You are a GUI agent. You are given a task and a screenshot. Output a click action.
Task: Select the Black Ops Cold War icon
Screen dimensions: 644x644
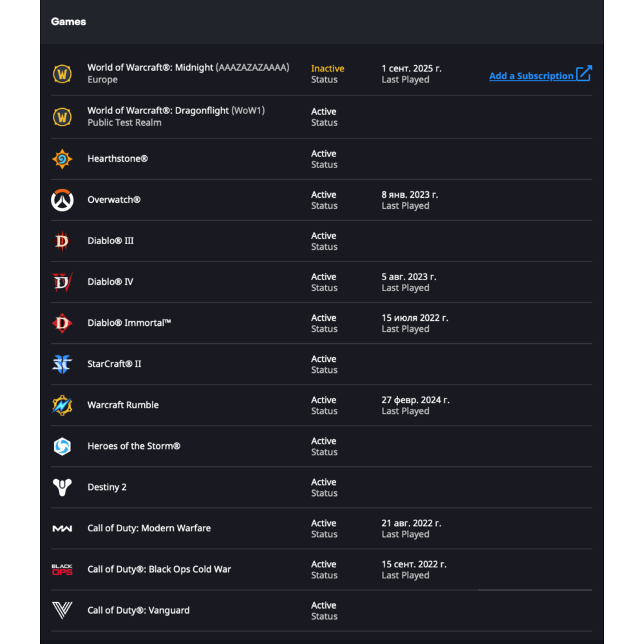point(62,569)
